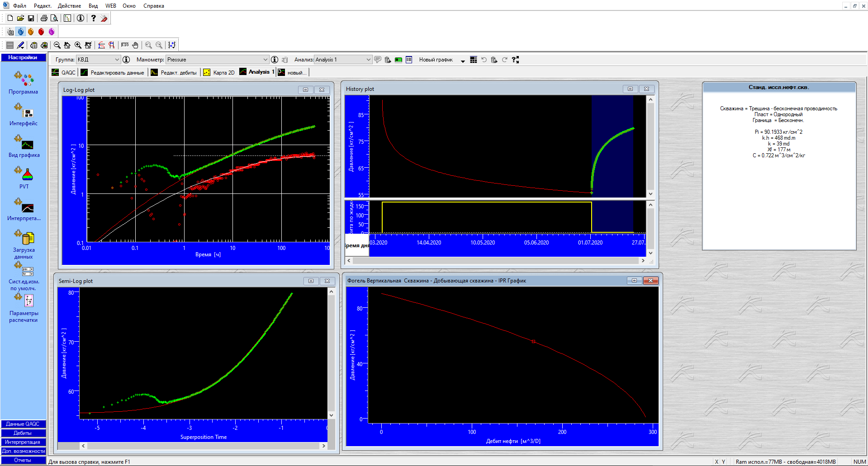Image resolution: width=868 pixels, height=466 pixels.
Task: Open the Окно menu
Action: tap(129, 6)
